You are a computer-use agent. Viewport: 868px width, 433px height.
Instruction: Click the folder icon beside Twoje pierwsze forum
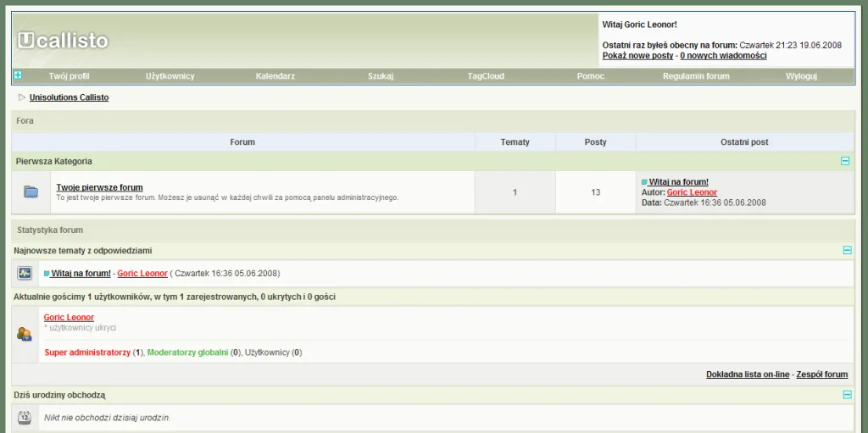(x=31, y=192)
